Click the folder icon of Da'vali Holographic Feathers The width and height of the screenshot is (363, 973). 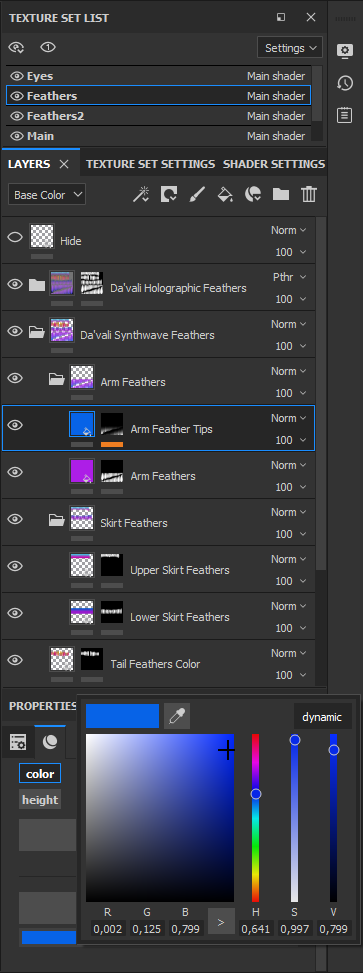coord(37,285)
